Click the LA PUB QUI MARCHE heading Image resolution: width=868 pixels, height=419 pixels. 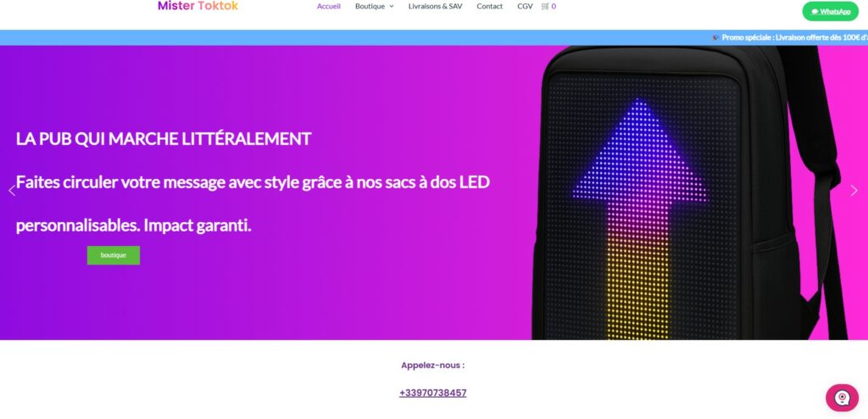point(164,139)
